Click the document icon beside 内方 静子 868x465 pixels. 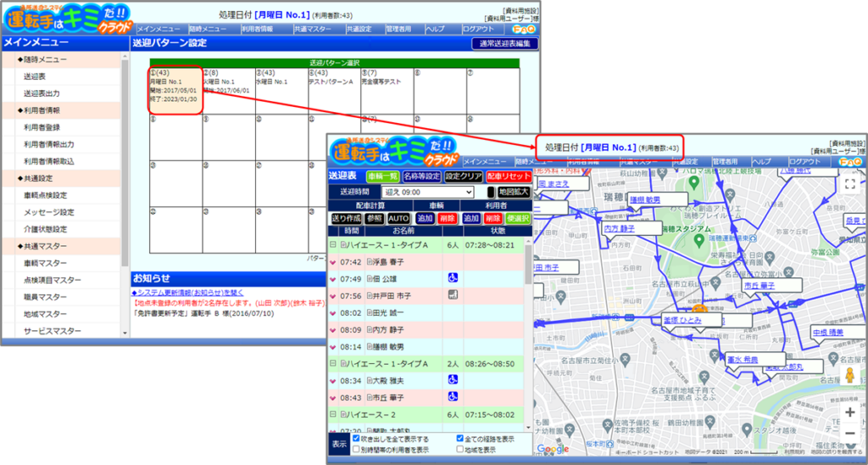(x=370, y=330)
